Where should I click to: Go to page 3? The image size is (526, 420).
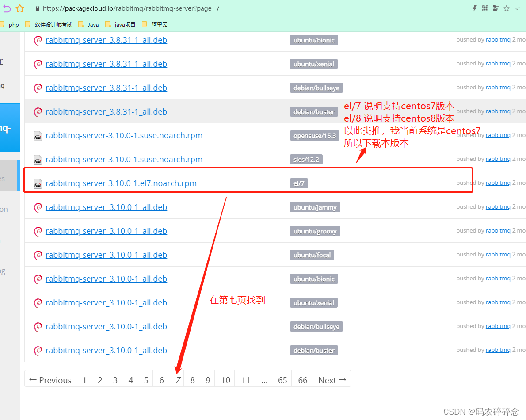(x=115, y=380)
